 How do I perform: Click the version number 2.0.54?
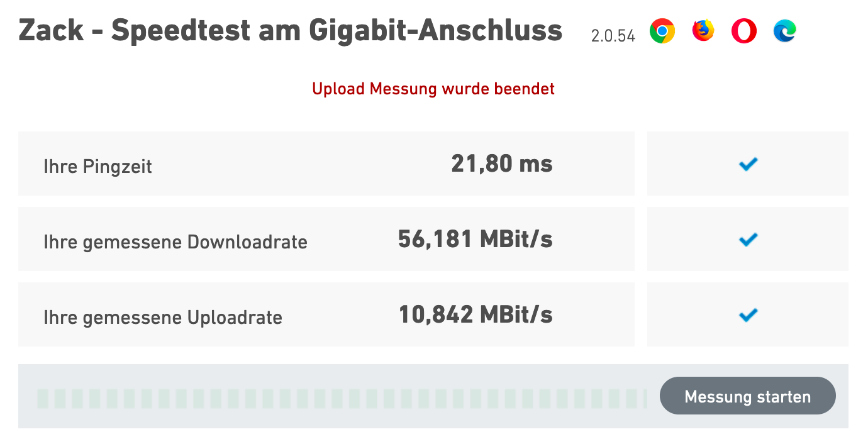(x=613, y=36)
